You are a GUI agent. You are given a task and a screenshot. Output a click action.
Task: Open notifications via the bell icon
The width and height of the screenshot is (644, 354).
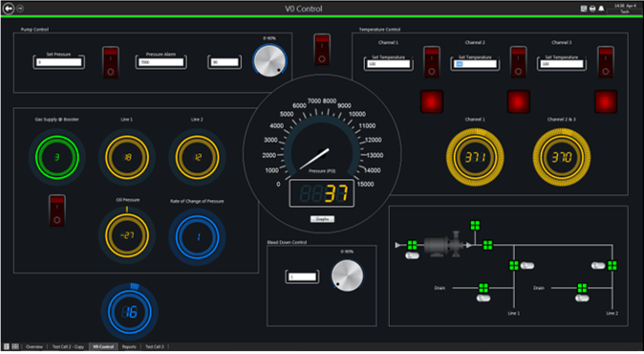pyautogui.click(x=601, y=9)
